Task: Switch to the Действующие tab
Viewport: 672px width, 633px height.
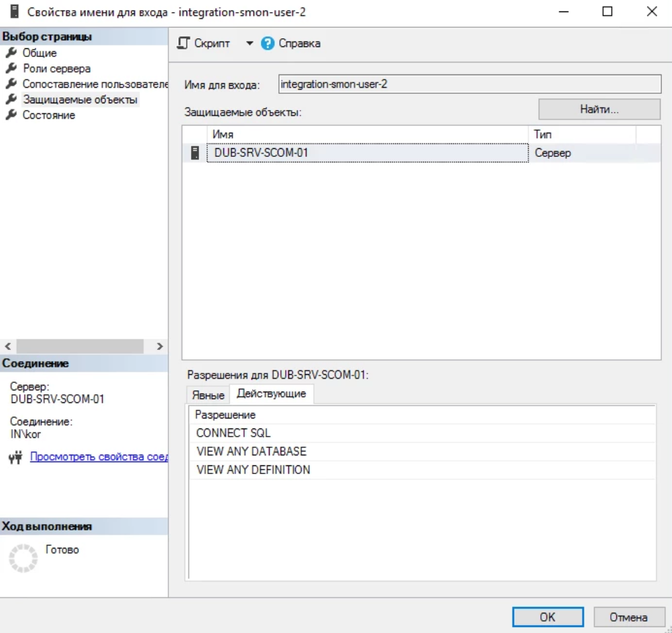Action: tap(272, 394)
